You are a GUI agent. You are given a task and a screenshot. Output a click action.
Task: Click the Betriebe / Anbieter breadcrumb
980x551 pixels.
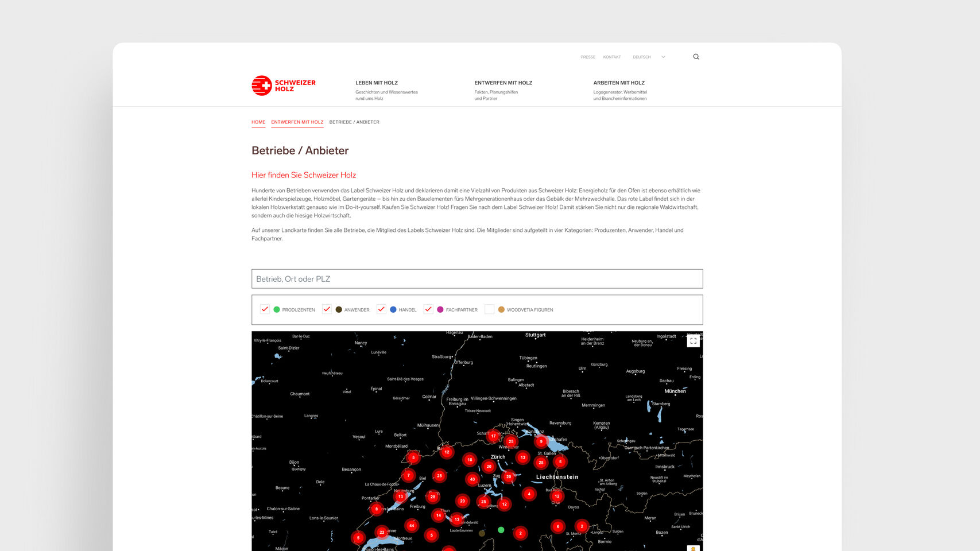(x=354, y=122)
